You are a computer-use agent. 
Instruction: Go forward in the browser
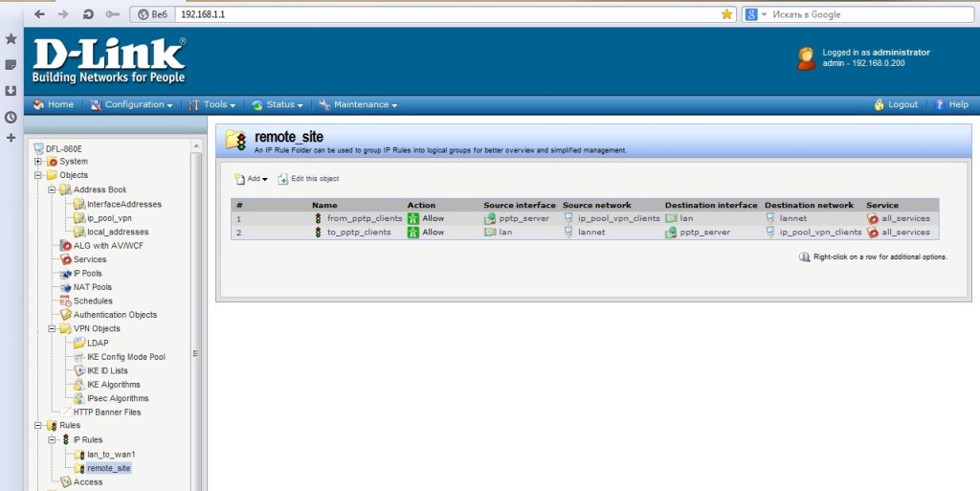(x=63, y=13)
